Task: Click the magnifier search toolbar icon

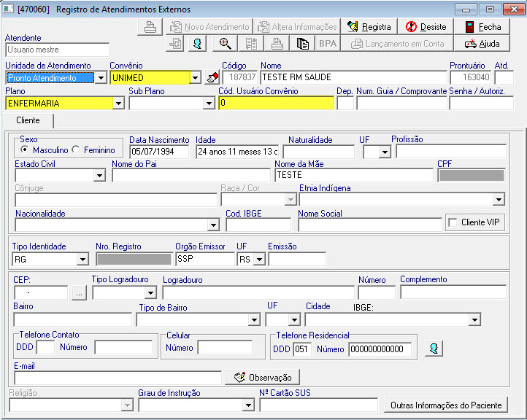Action: click(225, 44)
